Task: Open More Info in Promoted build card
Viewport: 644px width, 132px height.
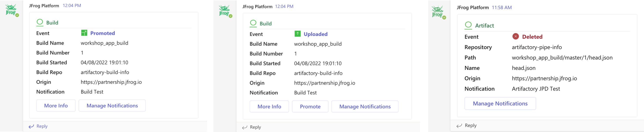Action: (56, 106)
